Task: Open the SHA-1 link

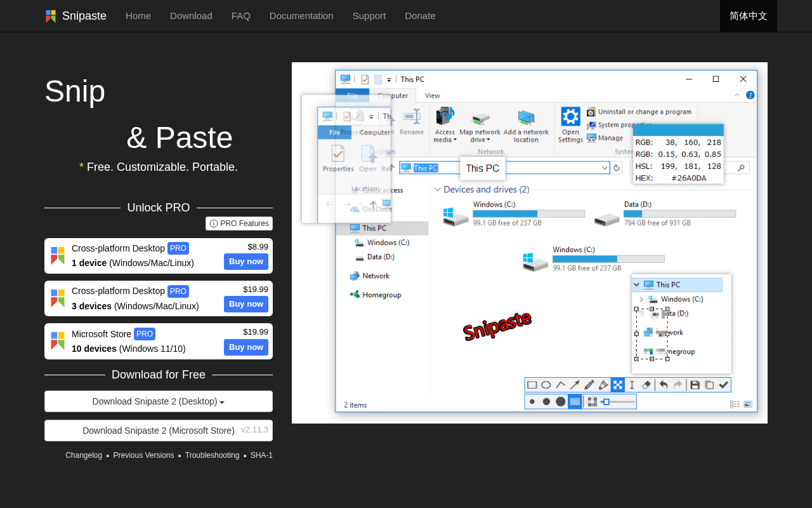Action: click(x=261, y=455)
